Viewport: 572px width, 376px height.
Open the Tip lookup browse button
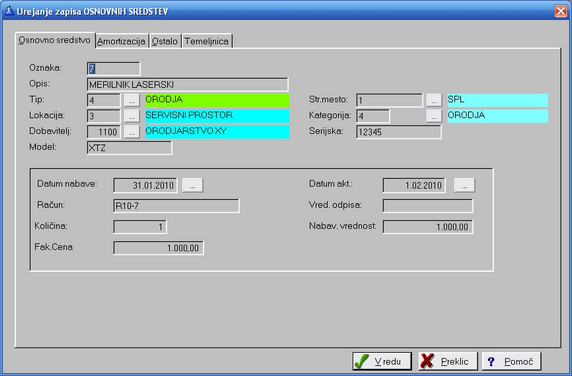tap(132, 100)
